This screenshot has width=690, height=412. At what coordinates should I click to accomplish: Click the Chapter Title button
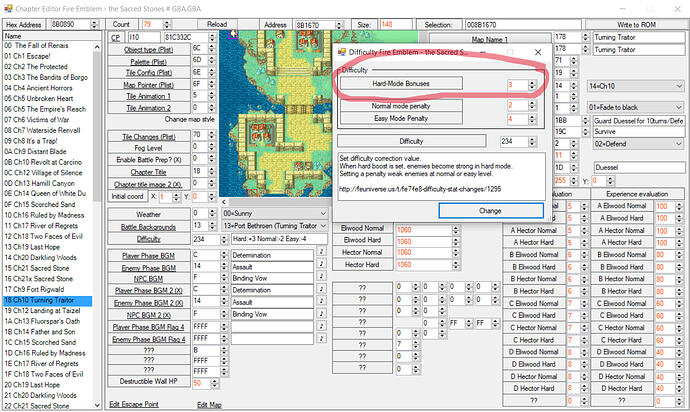[149, 172]
